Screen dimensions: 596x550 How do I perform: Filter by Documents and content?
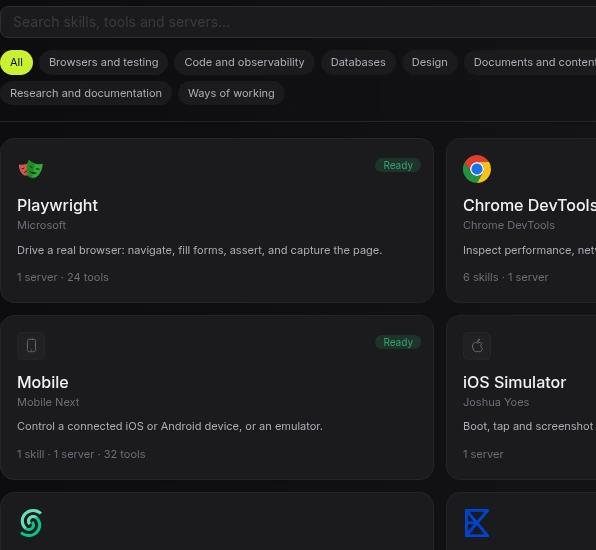[530, 62]
